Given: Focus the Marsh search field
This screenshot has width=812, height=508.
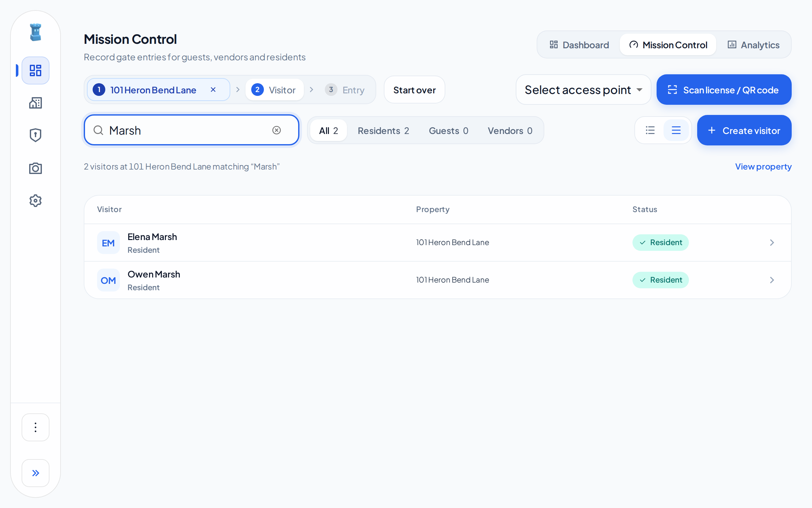Looking at the screenshot, I should point(191,130).
